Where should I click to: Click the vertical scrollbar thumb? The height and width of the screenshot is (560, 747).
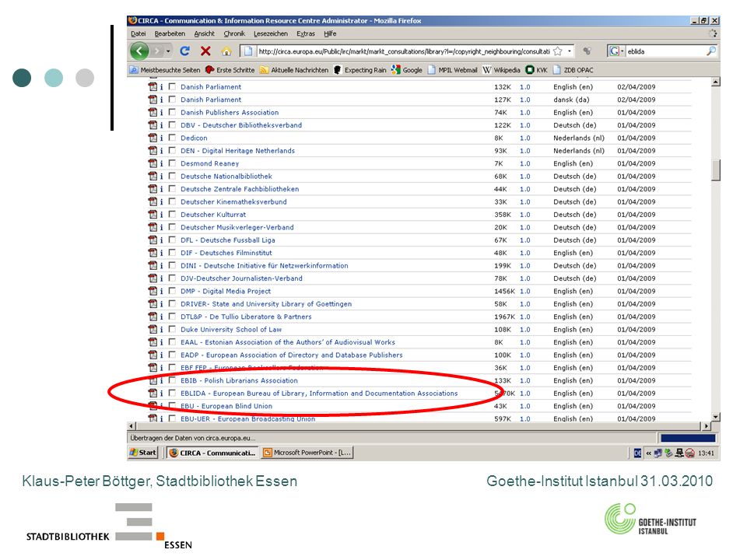(x=716, y=170)
